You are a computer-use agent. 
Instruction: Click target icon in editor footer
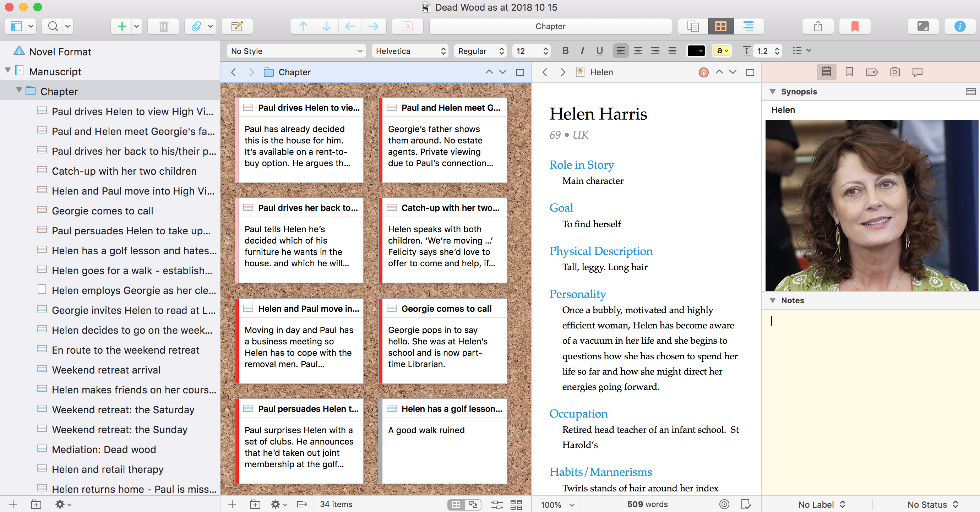[x=724, y=505]
